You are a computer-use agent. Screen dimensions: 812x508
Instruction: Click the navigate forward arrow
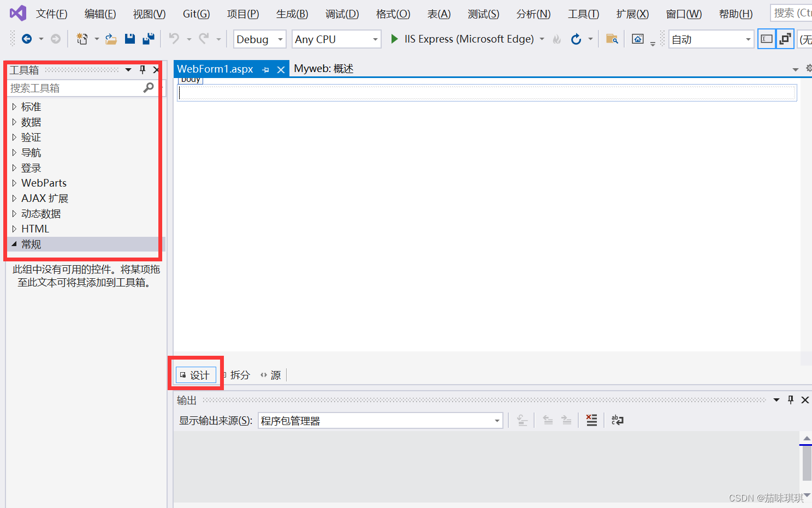tap(56, 39)
